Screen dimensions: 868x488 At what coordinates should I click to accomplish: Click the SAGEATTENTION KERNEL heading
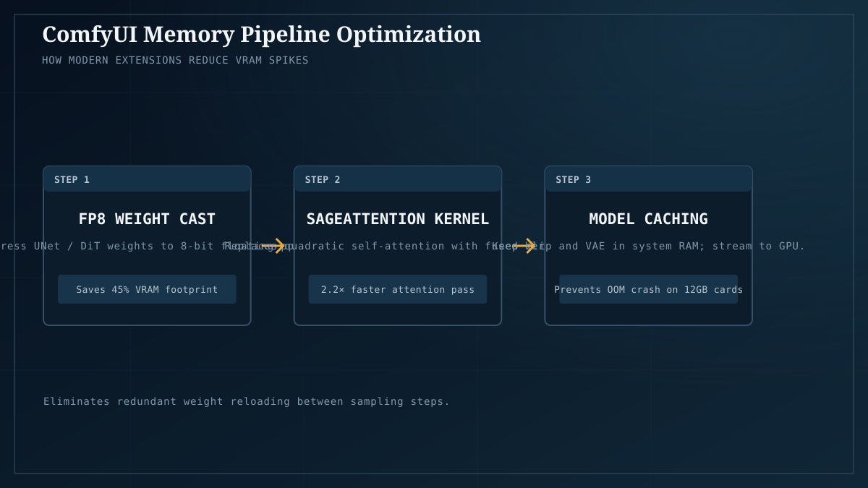(398, 219)
